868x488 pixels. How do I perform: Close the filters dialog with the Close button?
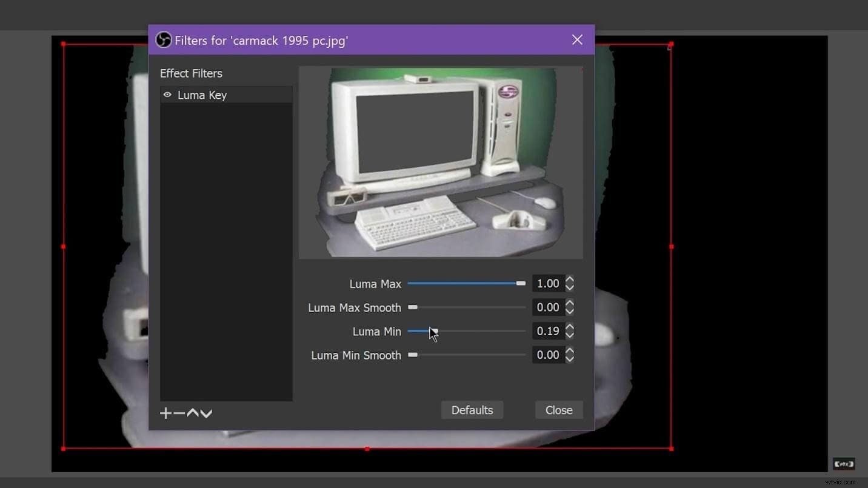(x=558, y=410)
